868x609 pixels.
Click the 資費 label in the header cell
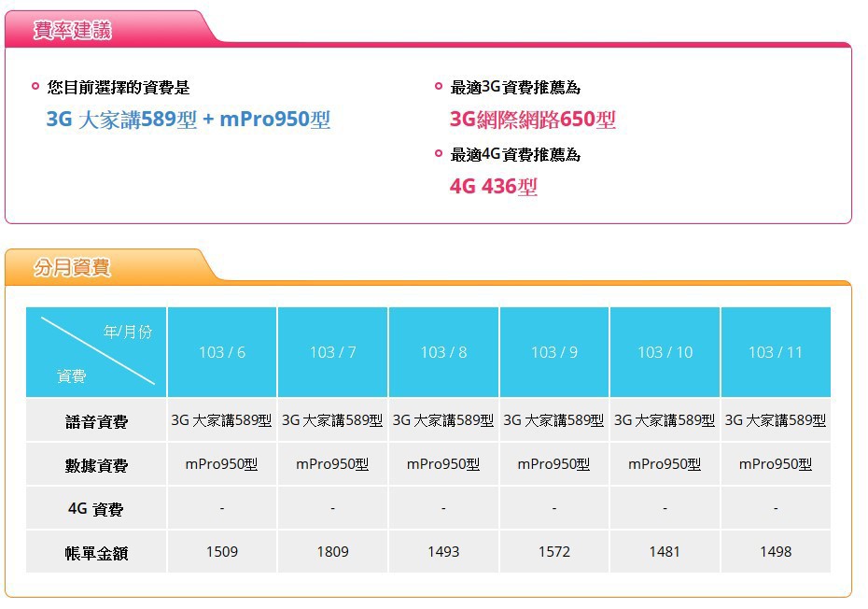click(x=72, y=376)
